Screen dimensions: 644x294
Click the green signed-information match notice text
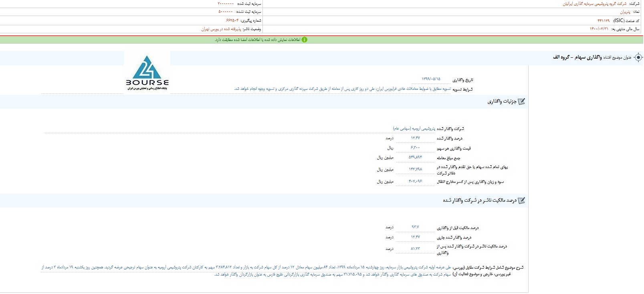(x=257, y=40)
